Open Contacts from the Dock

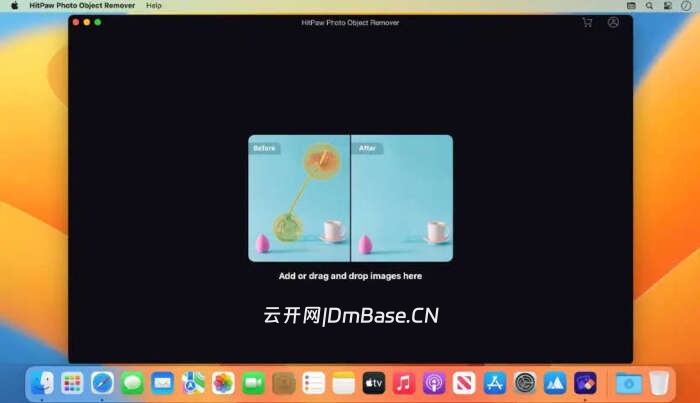point(283,383)
